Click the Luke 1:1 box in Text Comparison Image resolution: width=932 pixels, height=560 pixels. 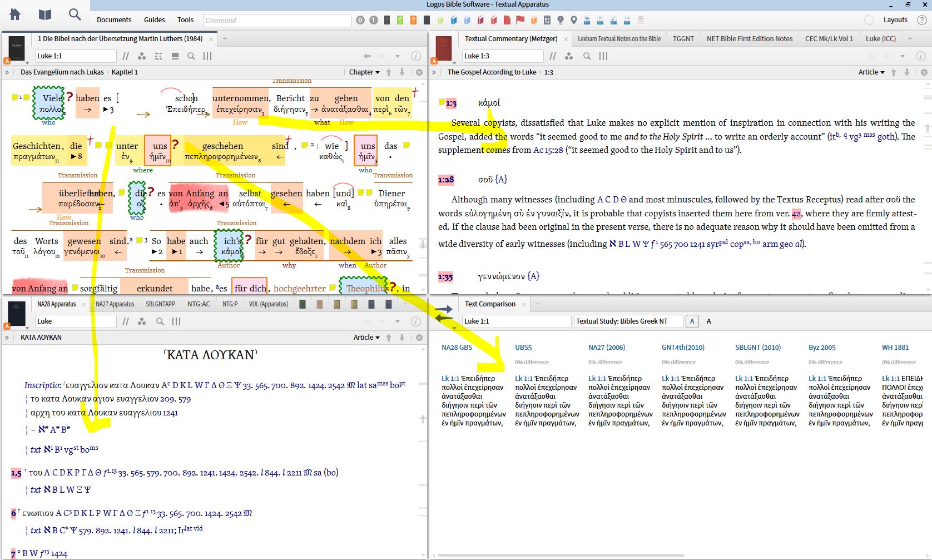(517, 321)
